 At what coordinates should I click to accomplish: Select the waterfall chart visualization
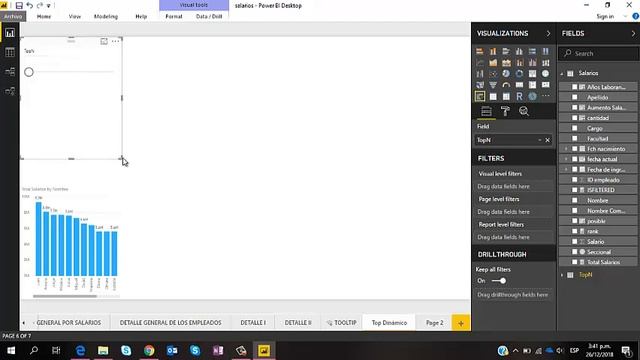tap(480, 74)
